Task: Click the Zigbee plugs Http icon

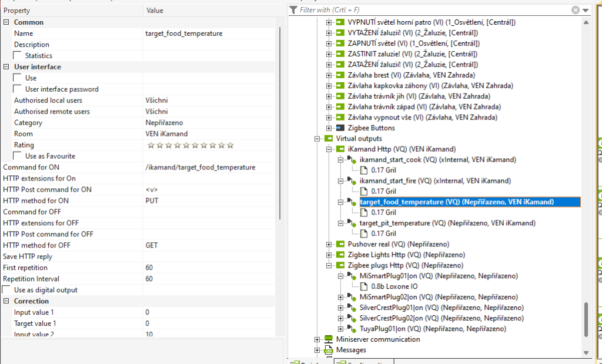Action: pos(340,265)
